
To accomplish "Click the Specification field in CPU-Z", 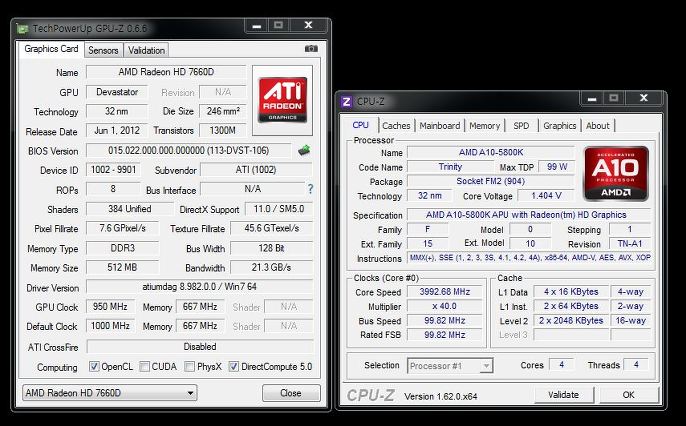I will (x=529, y=215).
